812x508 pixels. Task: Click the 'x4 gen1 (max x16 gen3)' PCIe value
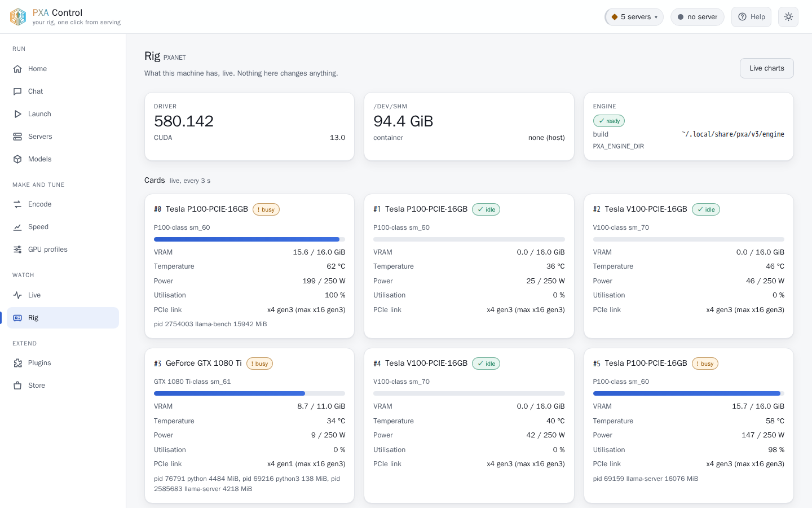tap(306, 464)
